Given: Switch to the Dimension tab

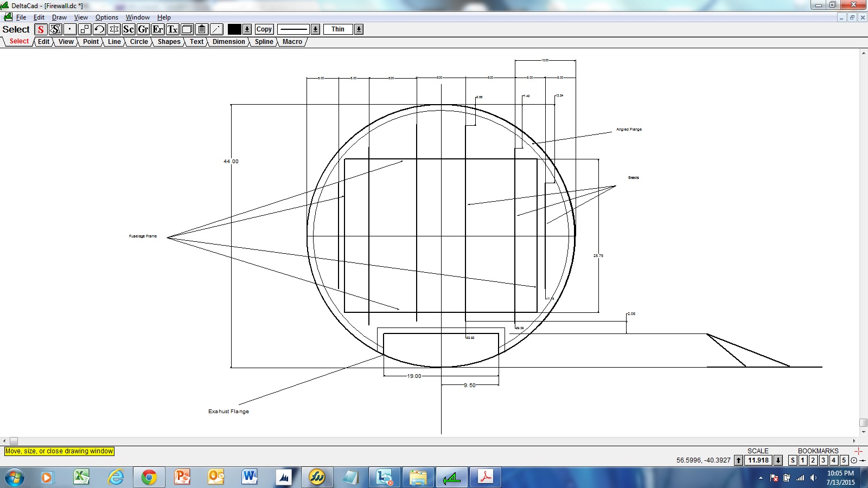Looking at the screenshot, I should point(228,42).
